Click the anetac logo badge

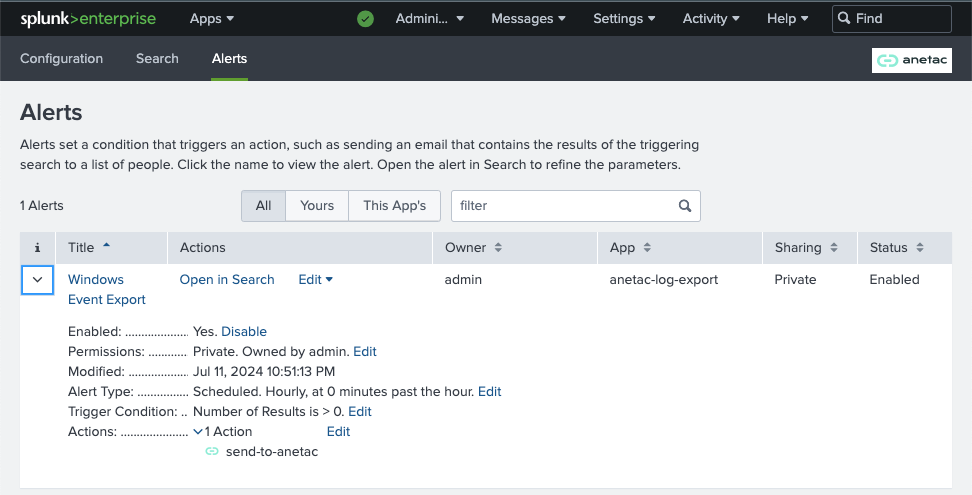click(912, 60)
